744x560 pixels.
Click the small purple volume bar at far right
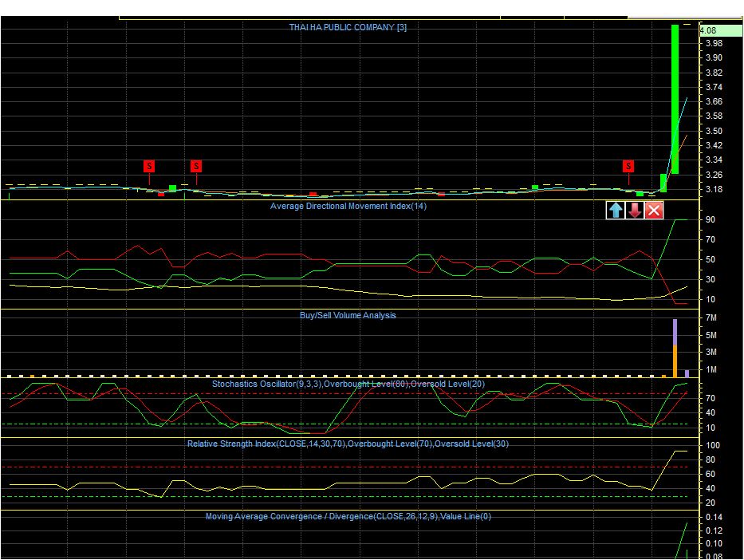[x=687, y=373]
